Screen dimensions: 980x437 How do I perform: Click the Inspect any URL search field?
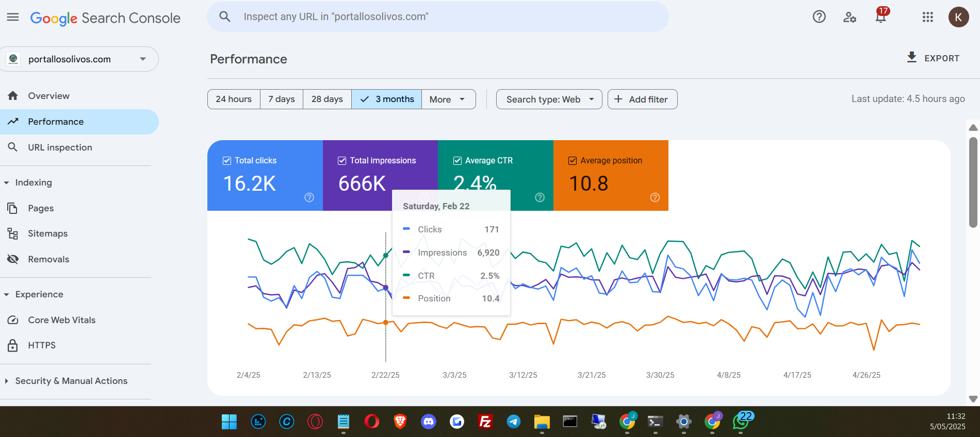[438, 16]
